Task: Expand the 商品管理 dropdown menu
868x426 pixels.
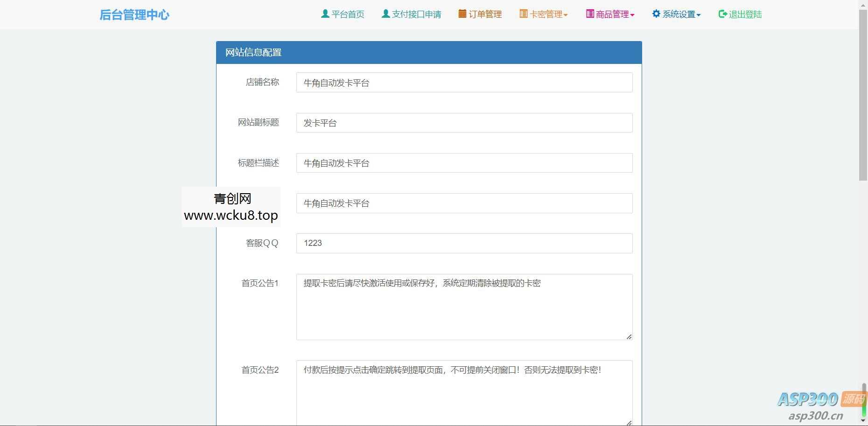Action: point(612,14)
